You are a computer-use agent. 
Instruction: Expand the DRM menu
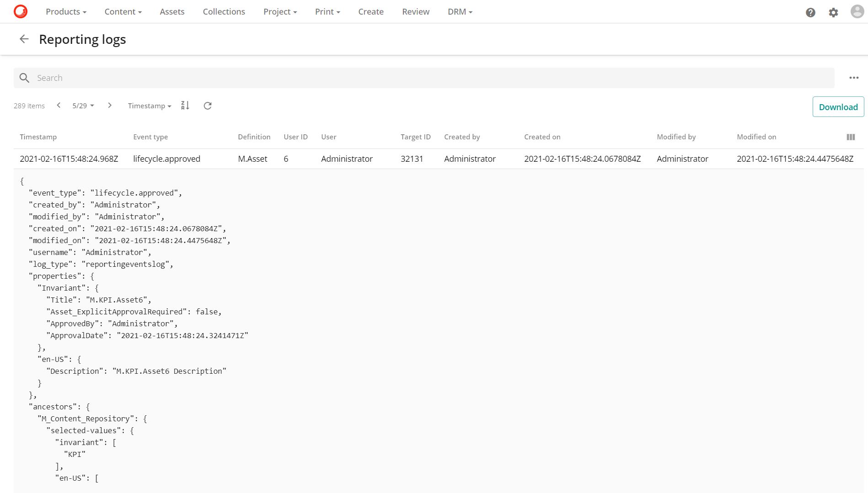[x=460, y=12]
